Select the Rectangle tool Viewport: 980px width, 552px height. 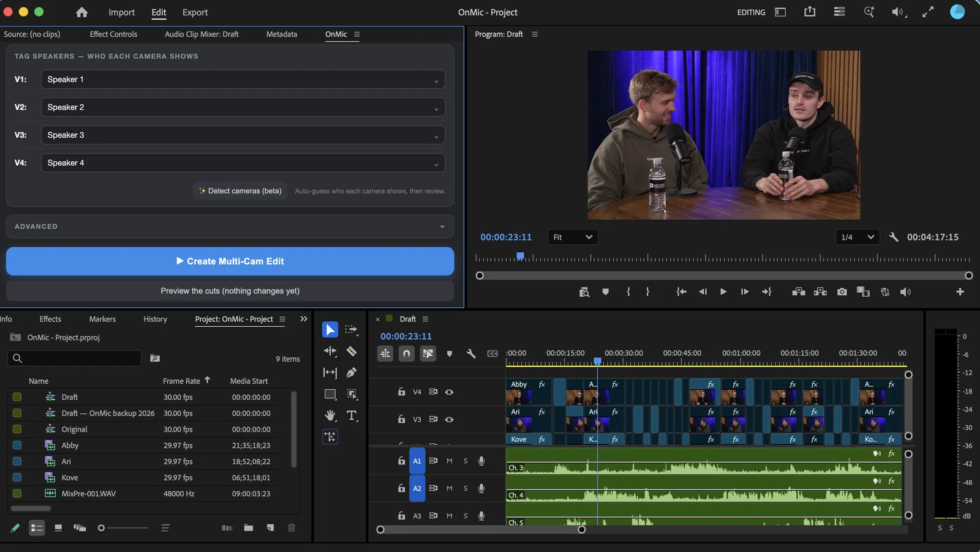pyautogui.click(x=330, y=394)
